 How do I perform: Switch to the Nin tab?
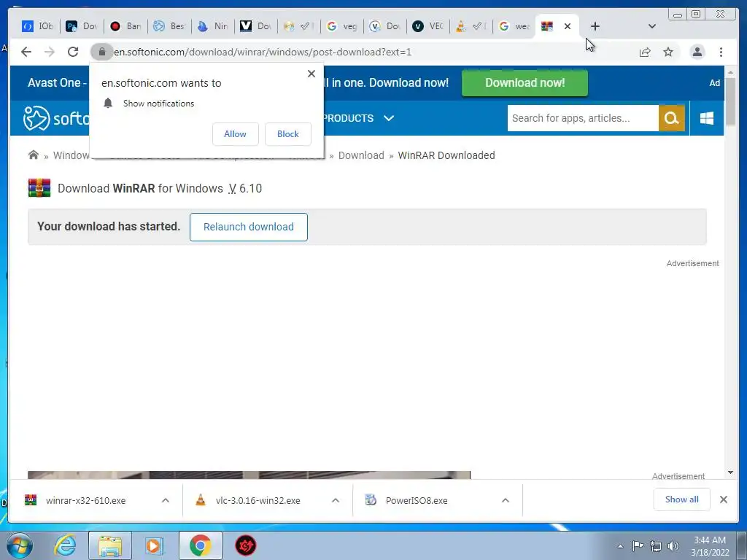(x=213, y=26)
